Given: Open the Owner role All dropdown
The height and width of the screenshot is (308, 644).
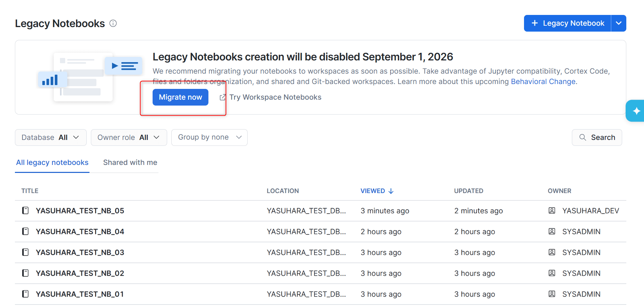Looking at the screenshot, I should click(129, 138).
